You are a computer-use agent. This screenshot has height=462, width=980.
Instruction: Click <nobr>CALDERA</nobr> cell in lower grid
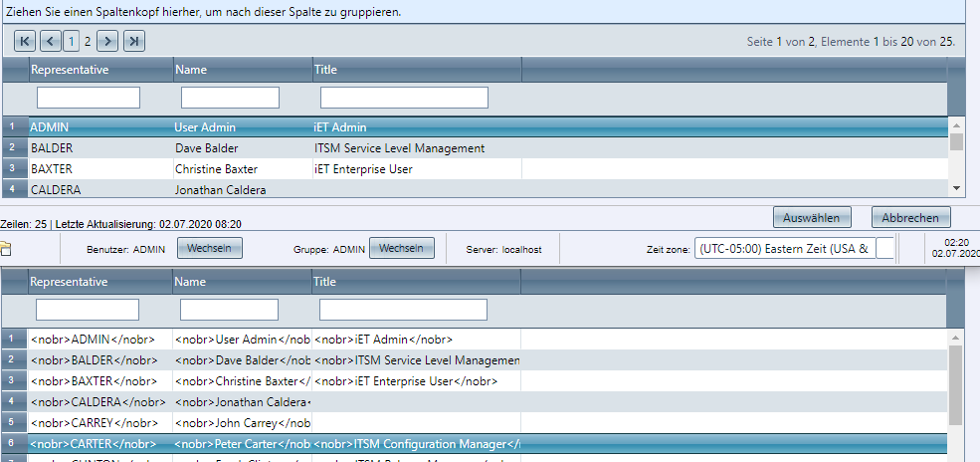coord(100,401)
